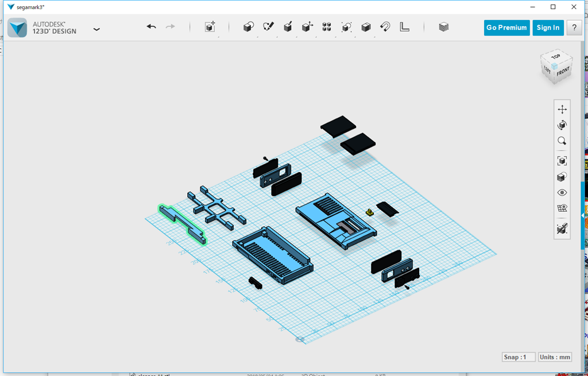Toggle object visibility with the eye icon
The width and height of the screenshot is (588, 376).
pos(562,192)
